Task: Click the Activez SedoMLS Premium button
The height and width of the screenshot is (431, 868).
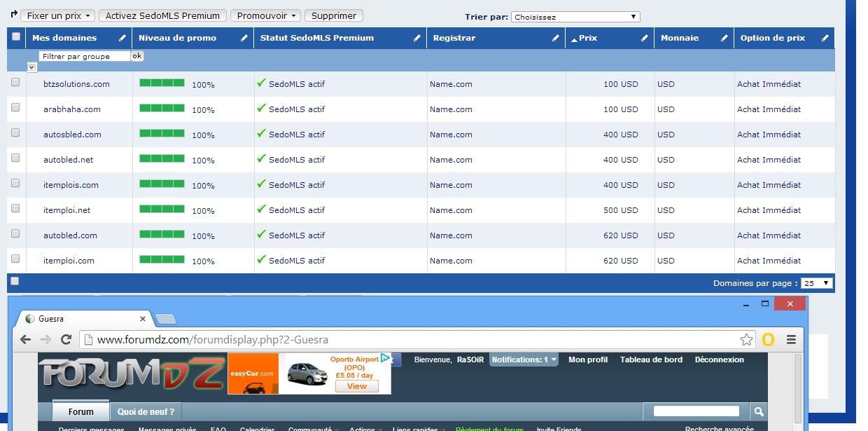Action: coord(162,15)
